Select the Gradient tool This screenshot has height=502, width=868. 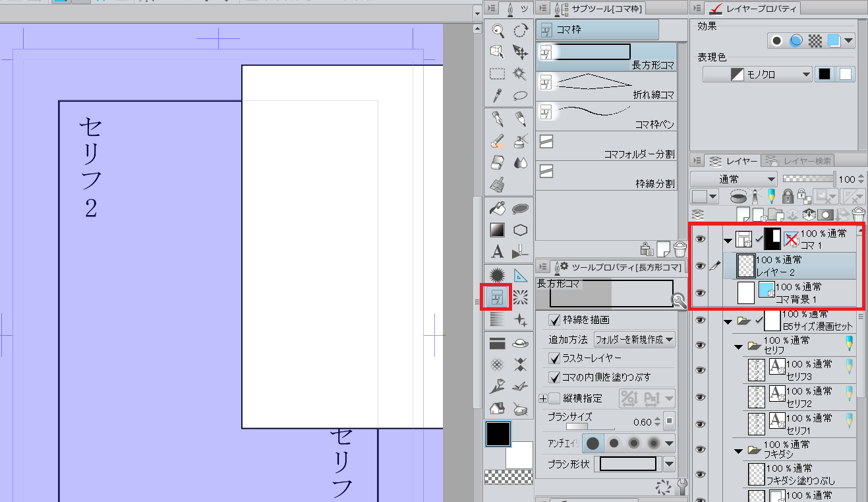(498, 230)
